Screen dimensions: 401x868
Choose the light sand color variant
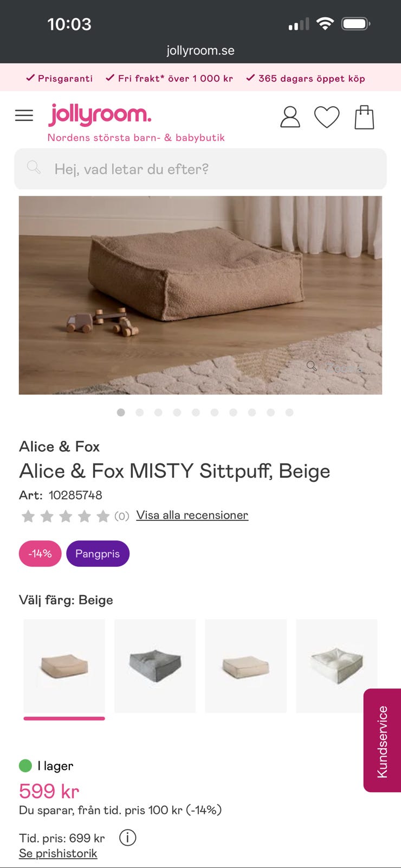(x=245, y=666)
